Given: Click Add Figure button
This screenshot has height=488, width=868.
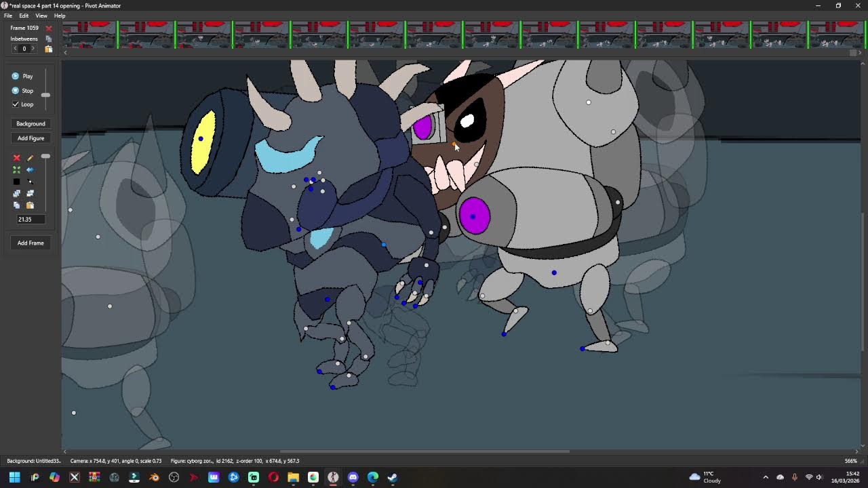Looking at the screenshot, I should (x=31, y=138).
